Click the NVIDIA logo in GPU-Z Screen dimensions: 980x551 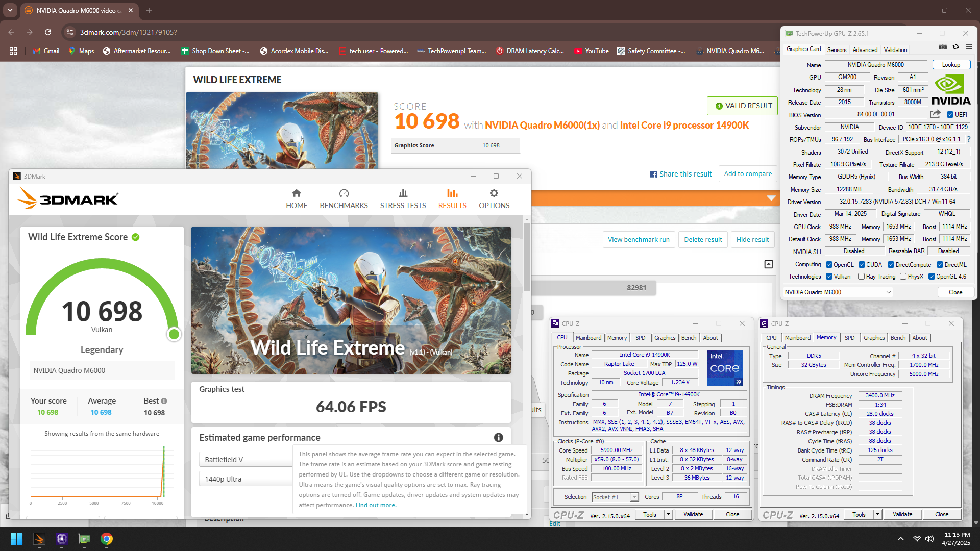[x=951, y=90]
